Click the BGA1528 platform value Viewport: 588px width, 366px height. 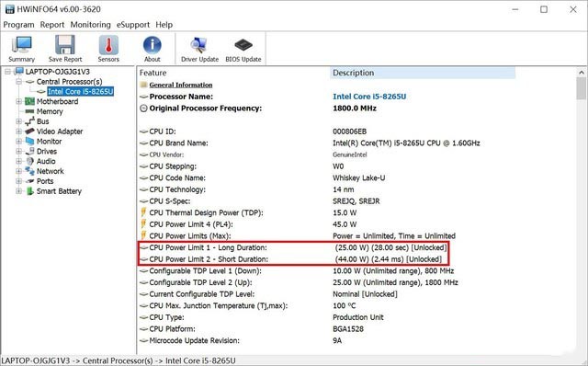click(x=348, y=329)
